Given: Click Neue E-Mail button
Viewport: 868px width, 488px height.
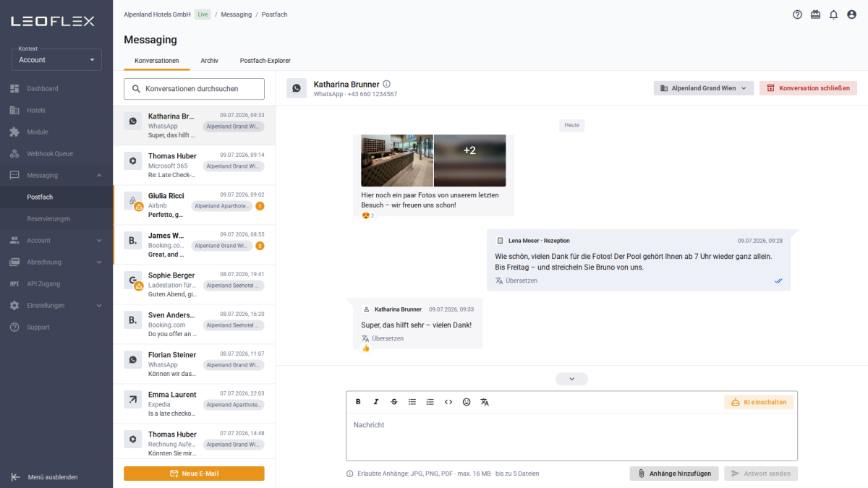Looking at the screenshot, I should 194,474.
